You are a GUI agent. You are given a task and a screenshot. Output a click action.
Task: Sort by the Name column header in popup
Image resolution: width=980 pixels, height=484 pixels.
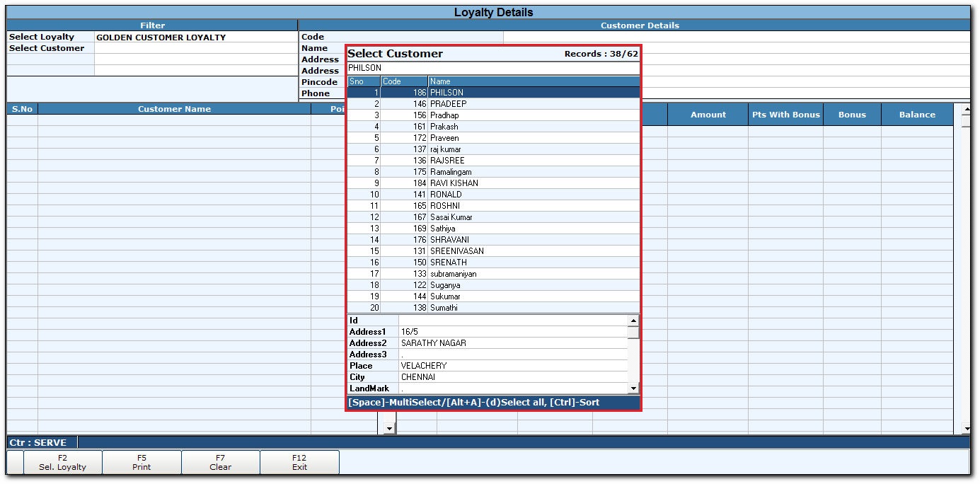[534, 81]
